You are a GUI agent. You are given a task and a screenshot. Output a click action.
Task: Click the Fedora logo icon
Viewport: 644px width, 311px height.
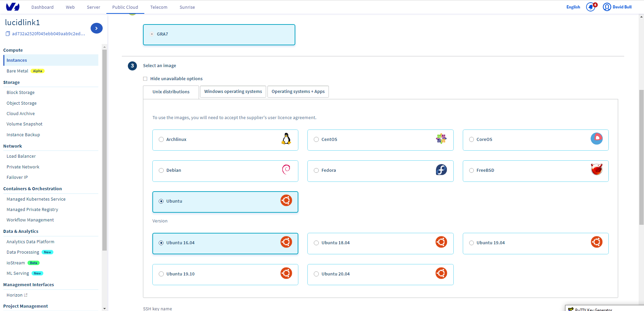coord(441,170)
